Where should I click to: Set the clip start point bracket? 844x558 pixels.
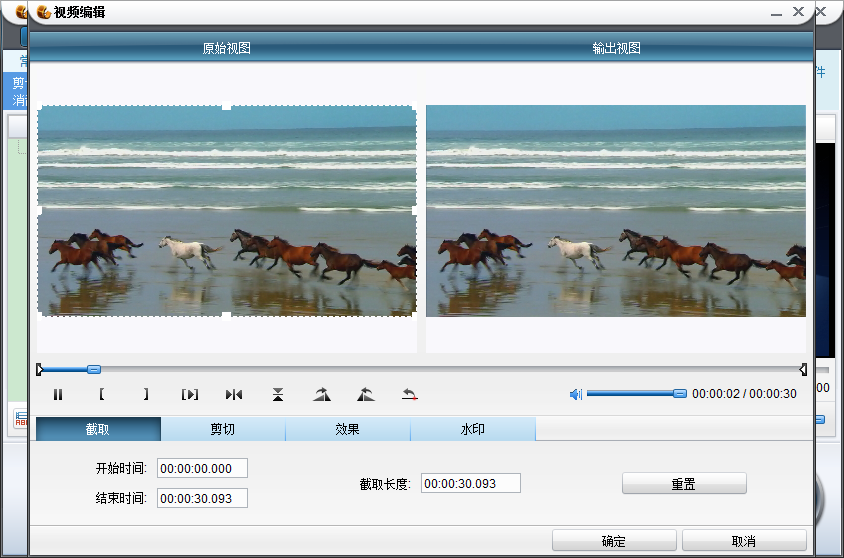point(101,395)
